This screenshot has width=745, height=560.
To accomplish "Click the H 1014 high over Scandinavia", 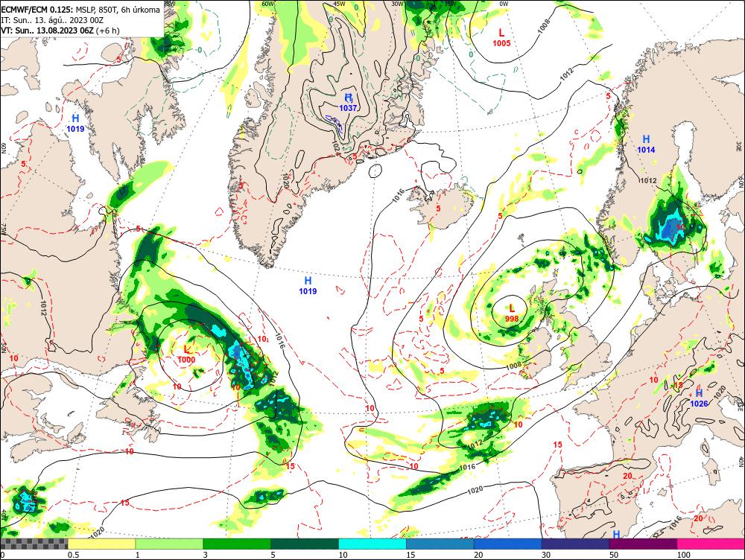I will point(646,144).
